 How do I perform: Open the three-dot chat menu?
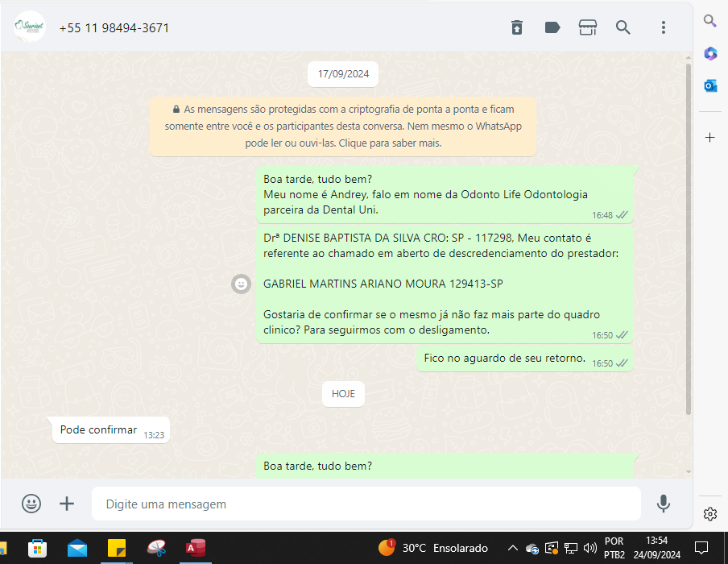click(x=664, y=27)
